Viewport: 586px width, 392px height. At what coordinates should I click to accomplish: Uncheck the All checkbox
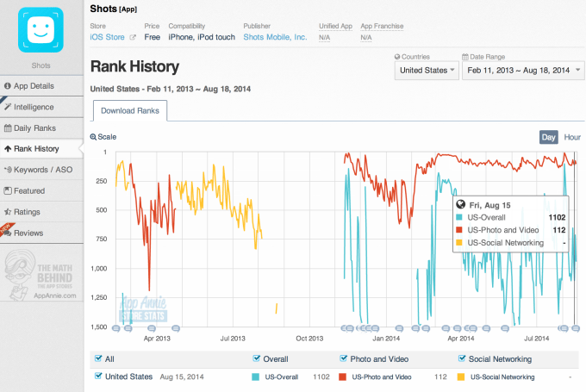pos(97,358)
